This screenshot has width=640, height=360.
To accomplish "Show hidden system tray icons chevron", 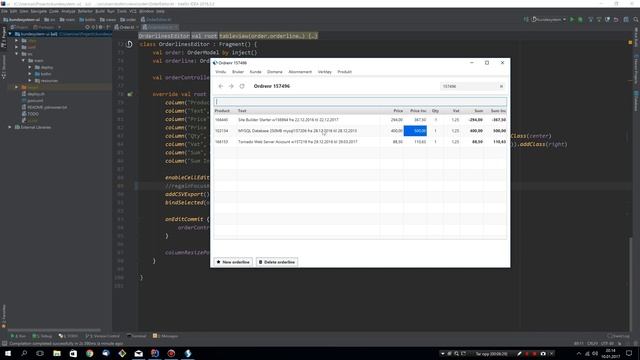I will (578, 353).
